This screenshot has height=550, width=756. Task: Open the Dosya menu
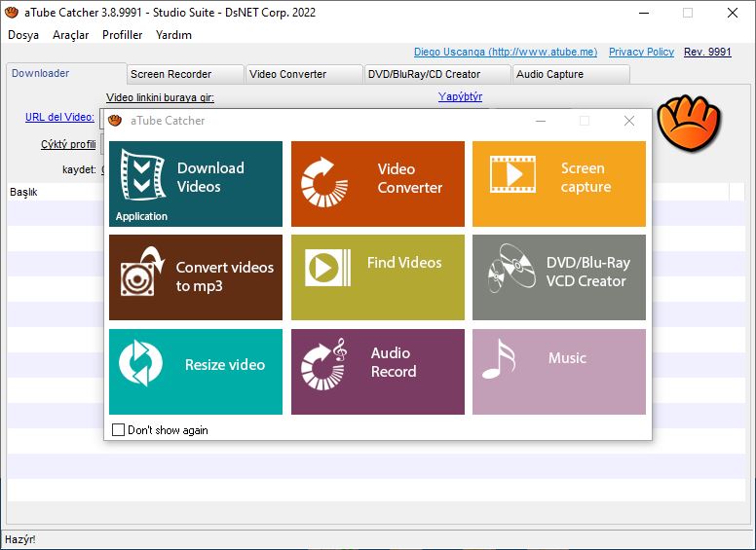(23, 35)
